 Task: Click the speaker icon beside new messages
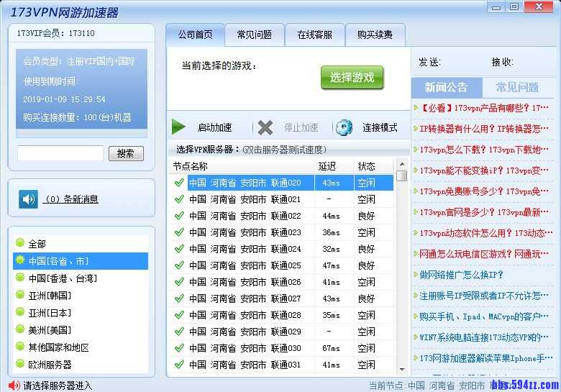(x=28, y=199)
